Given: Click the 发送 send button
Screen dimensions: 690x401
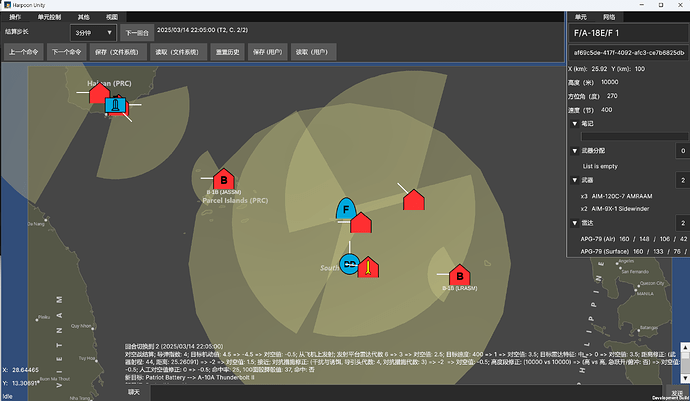Looking at the screenshot, I should coord(677,393).
